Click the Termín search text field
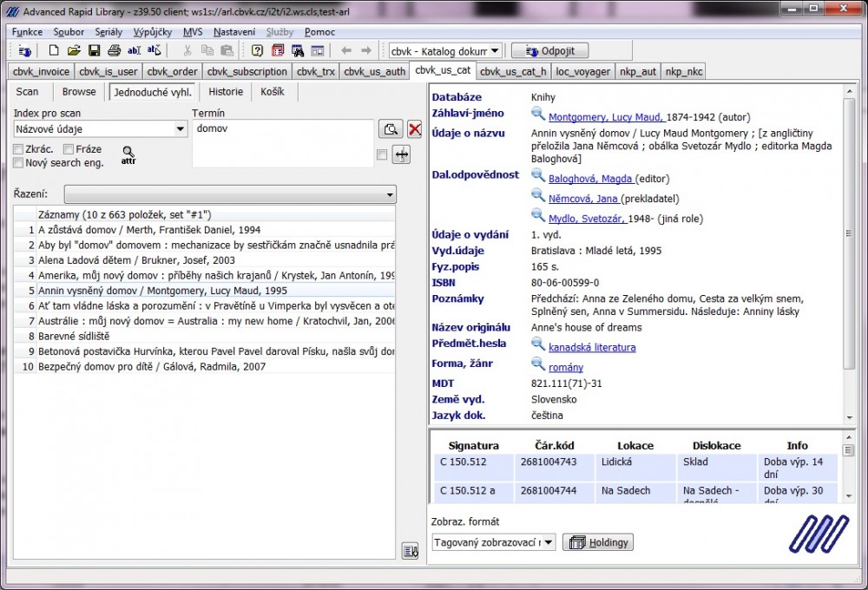 (282, 142)
